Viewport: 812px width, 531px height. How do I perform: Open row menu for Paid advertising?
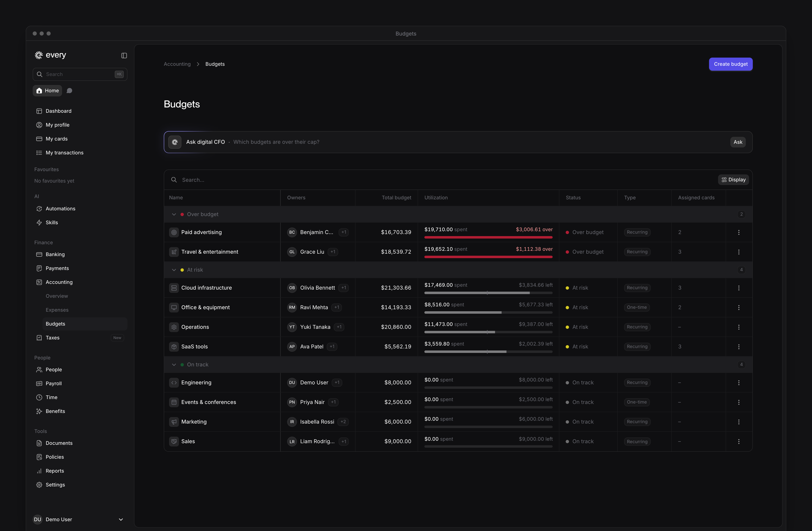(x=739, y=232)
